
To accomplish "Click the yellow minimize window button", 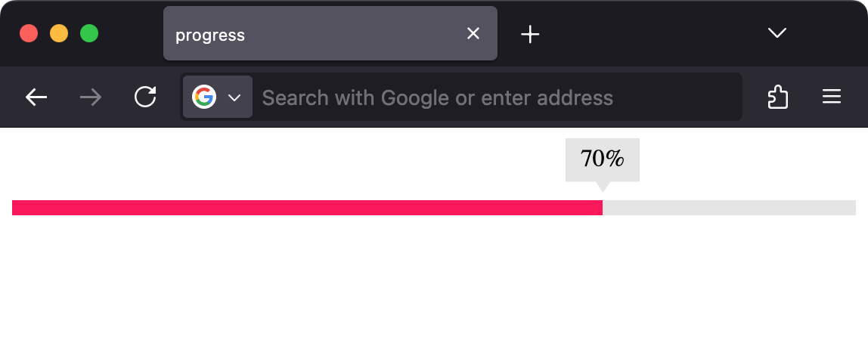I will 59,33.
